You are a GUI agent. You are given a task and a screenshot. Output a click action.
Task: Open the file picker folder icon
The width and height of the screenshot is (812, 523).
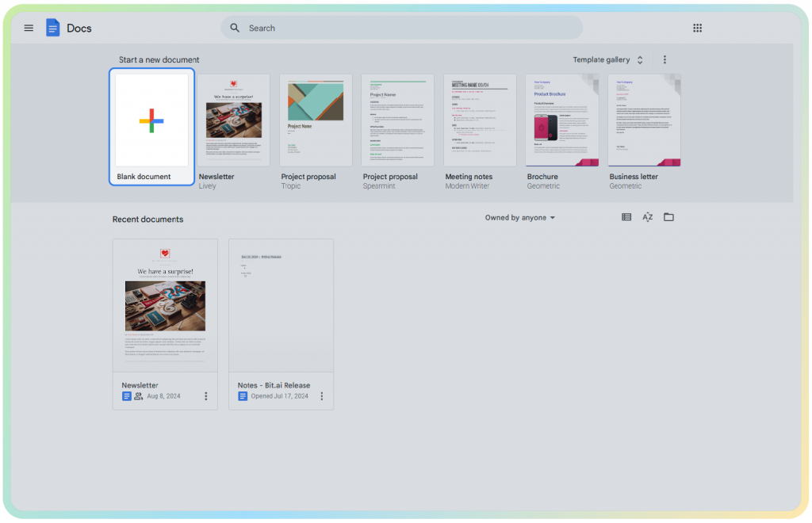click(668, 217)
